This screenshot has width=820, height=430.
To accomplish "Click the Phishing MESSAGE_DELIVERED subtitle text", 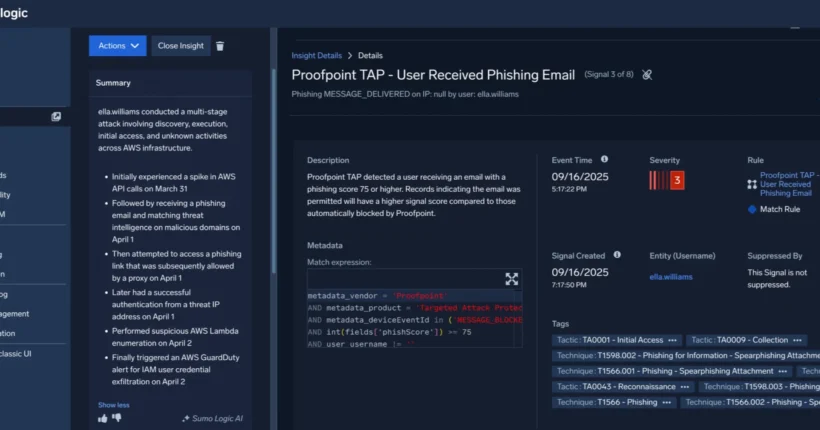I will click(405, 94).
